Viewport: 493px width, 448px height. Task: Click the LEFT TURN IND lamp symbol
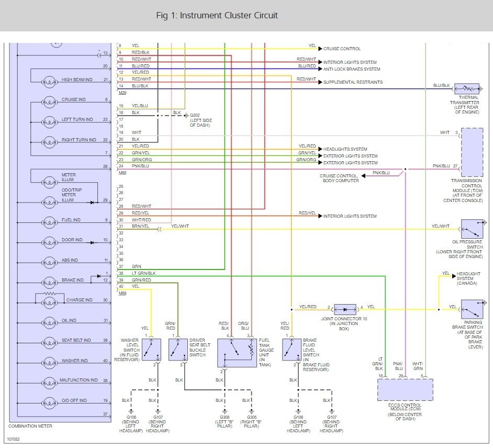(x=49, y=122)
